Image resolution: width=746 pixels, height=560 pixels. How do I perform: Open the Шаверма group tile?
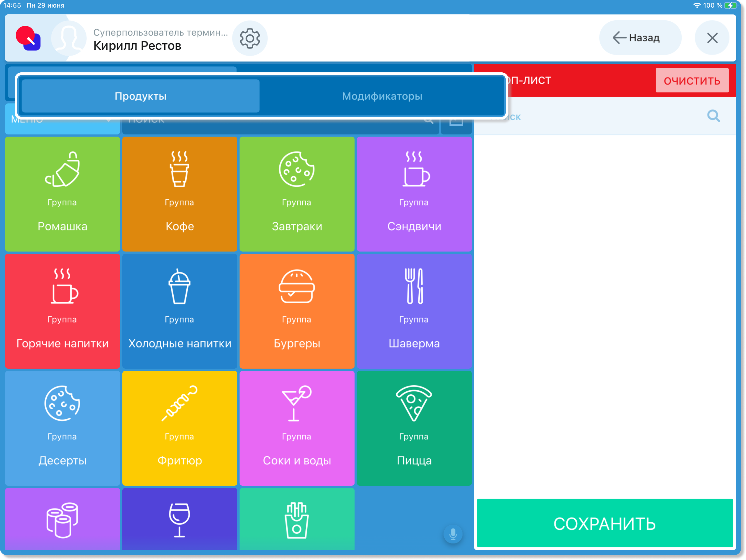pyautogui.click(x=414, y=311)
